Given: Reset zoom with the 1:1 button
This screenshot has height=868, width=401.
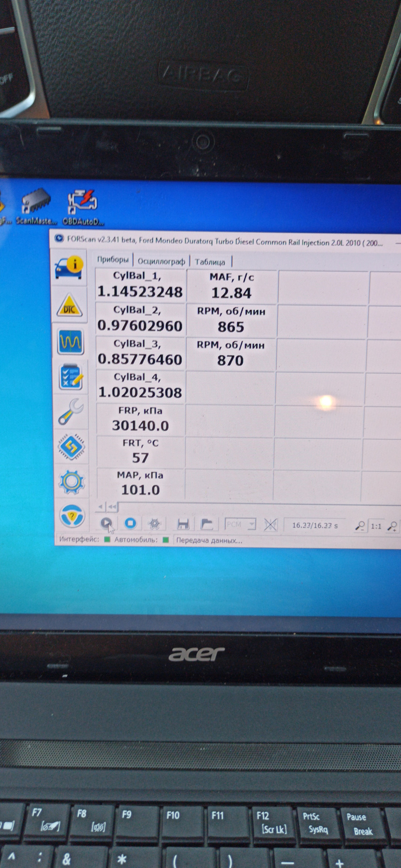Looking at the screenshot, I should tap(376, 526).
